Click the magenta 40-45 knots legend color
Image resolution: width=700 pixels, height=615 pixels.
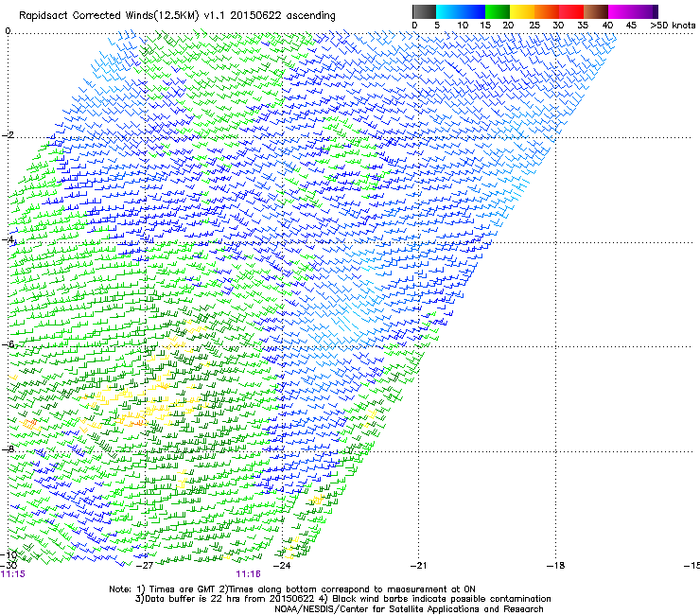621,11
